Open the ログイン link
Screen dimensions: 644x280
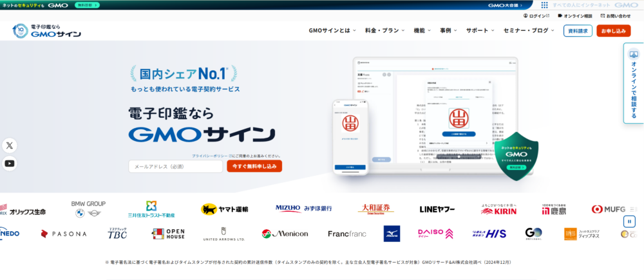tap(536, 16)
